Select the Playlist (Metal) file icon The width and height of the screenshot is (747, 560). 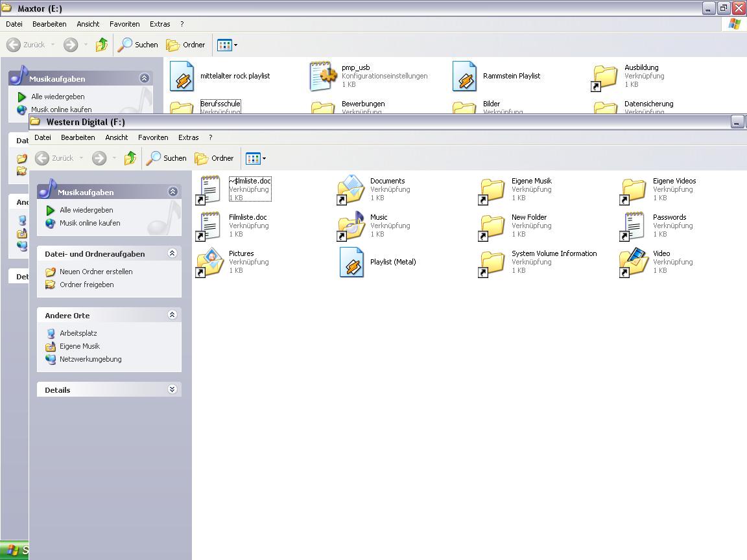click(351, 262)
